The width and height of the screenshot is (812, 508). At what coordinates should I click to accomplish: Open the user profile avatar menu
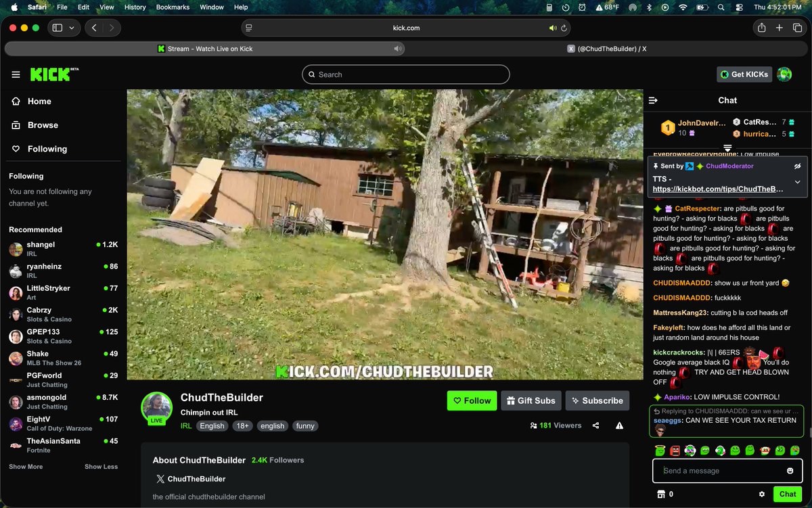coord(784,74)
